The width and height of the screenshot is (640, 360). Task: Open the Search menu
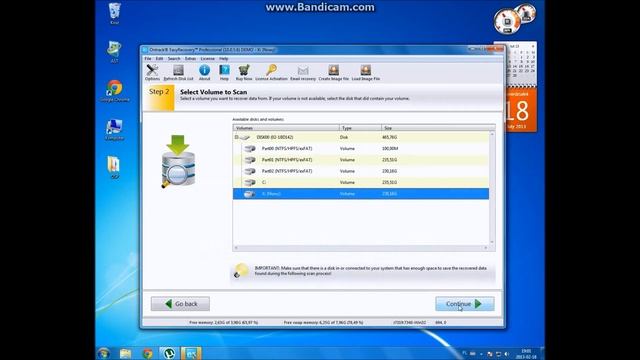174,59
